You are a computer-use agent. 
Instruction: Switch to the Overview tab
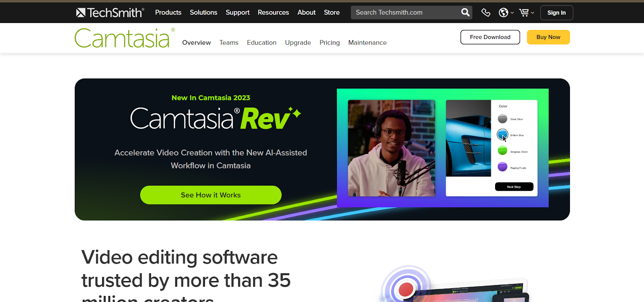[196, 43]
